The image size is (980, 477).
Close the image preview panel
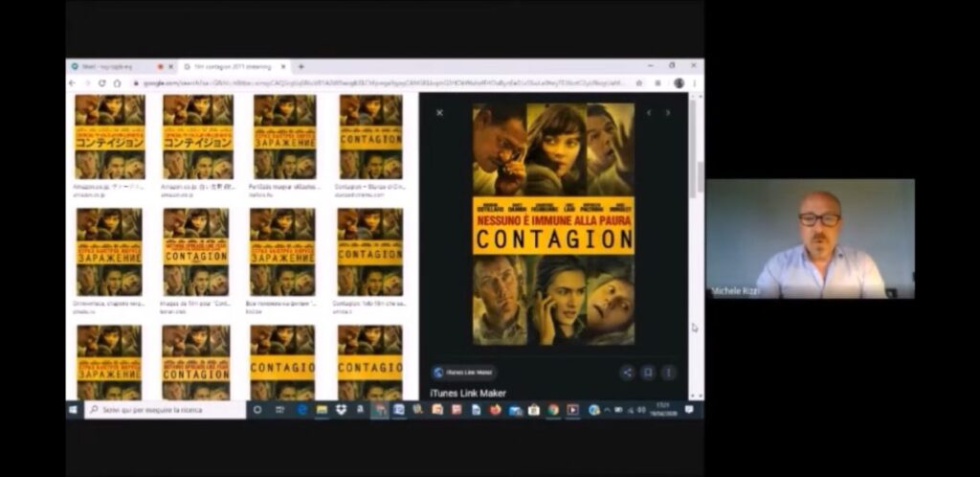(439, 113)
